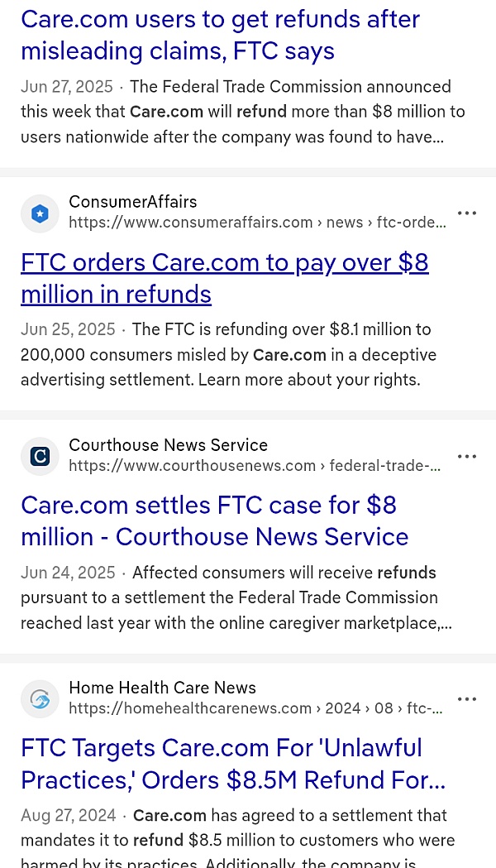Click the Jun 24, 2025 Courthouse snippet text
Image resolution: width=496 pixels, height=868 pixels.
(x=236, y=597)
